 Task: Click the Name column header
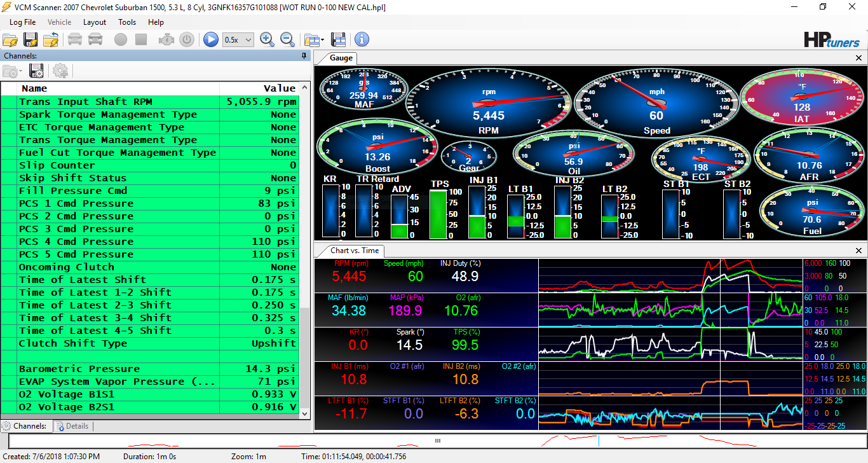tap(118, 88)
